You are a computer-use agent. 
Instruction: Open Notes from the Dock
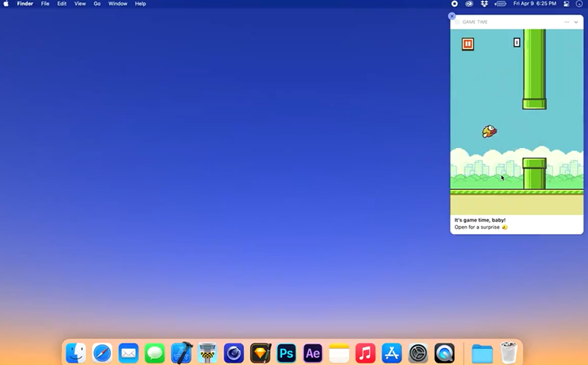[339, 353]
